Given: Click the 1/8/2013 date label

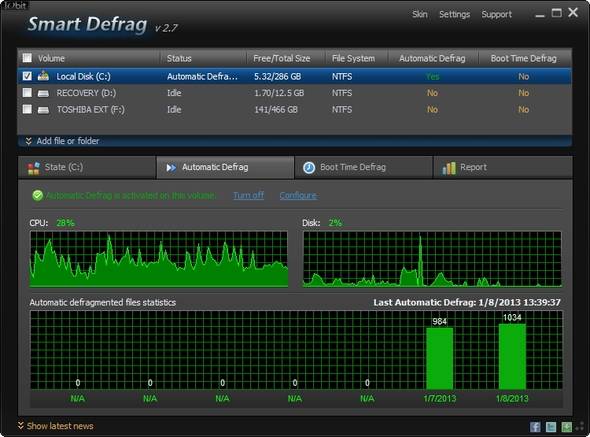Looking at the screenshot, I should click(512, 398).
